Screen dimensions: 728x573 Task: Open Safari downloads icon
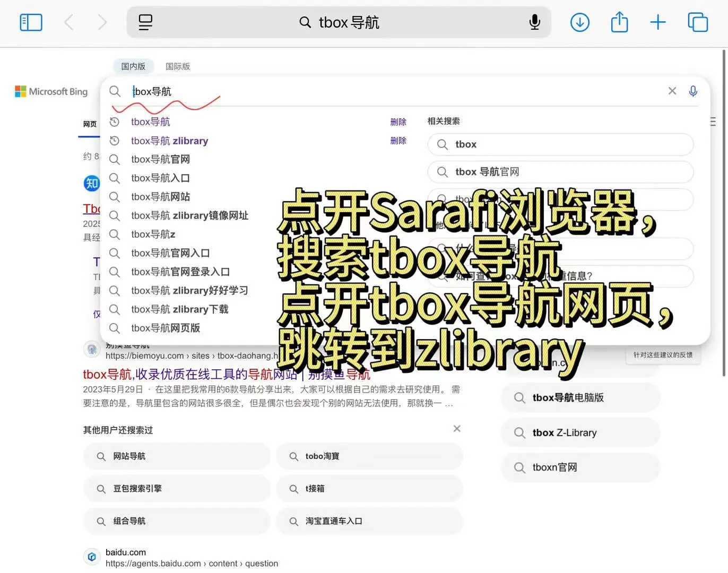(580, 22)
